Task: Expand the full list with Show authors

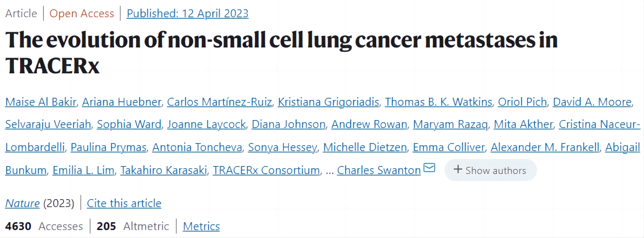Action: (x=490, y=170)
